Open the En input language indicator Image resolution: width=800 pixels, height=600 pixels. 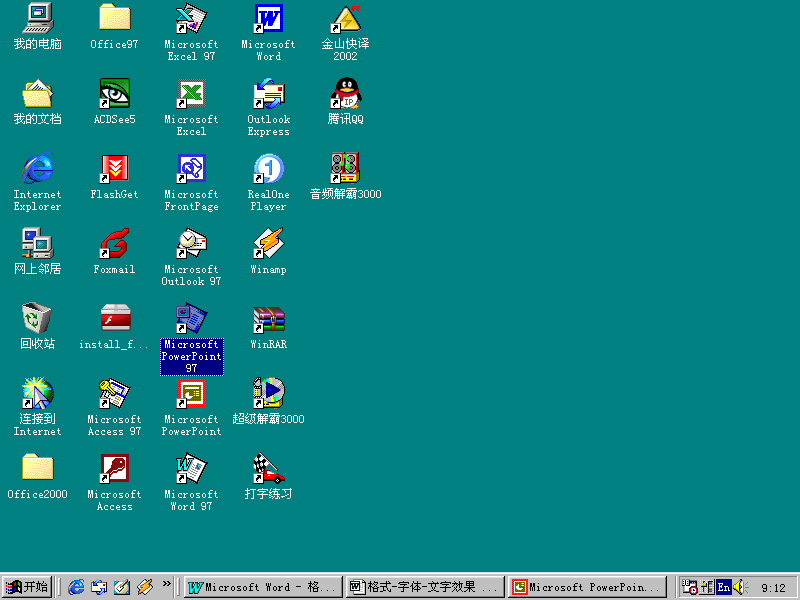coord(724,587)
